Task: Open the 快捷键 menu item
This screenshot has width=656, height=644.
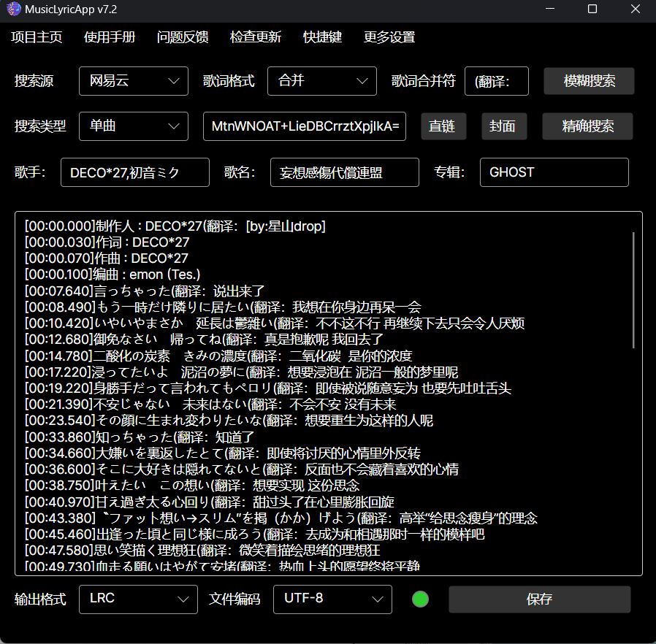Action: click(323, 37)
